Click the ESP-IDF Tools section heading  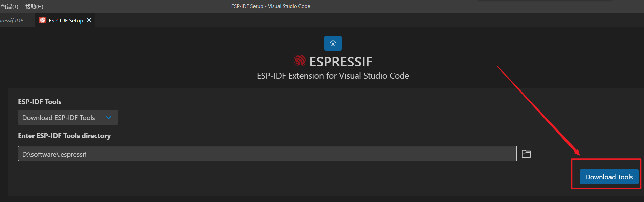[40, 101]
